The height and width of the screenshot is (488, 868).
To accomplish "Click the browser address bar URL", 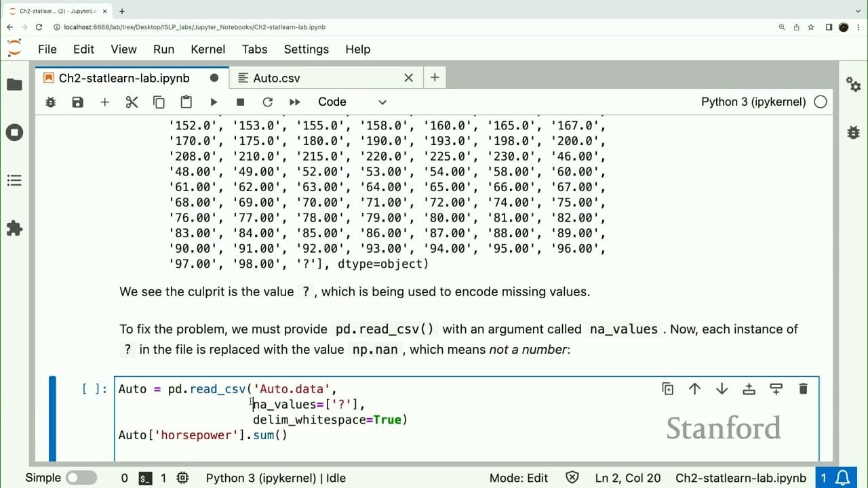I will (195, 27).
